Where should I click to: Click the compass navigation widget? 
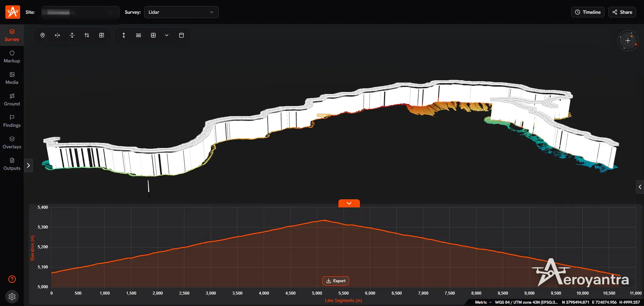click(628, 41)
